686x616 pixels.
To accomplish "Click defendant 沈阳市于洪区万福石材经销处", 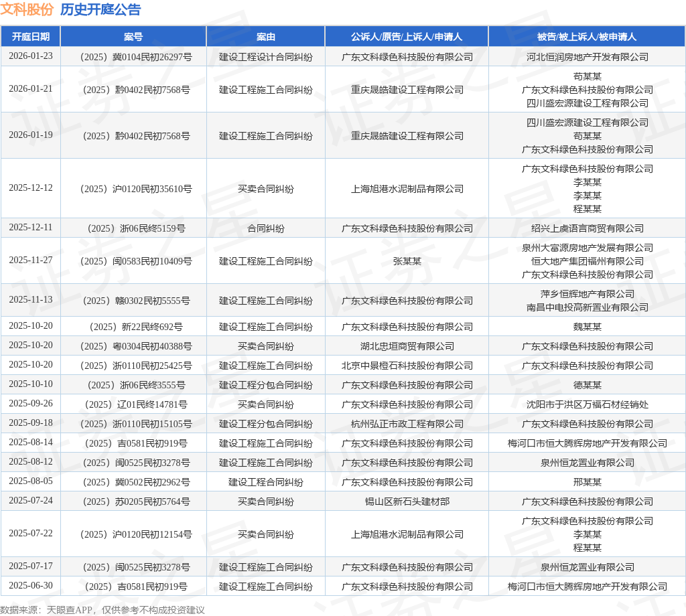I will tap(587, 404).
